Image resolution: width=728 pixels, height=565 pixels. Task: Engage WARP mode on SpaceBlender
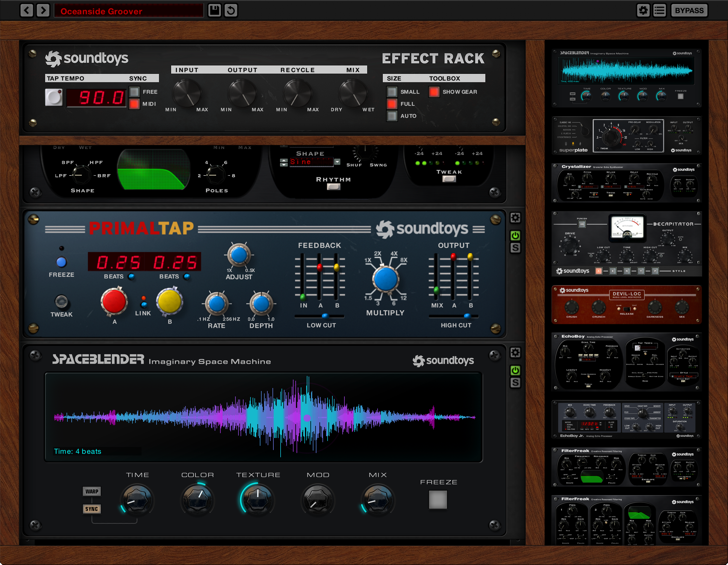[x=92, y=491]
